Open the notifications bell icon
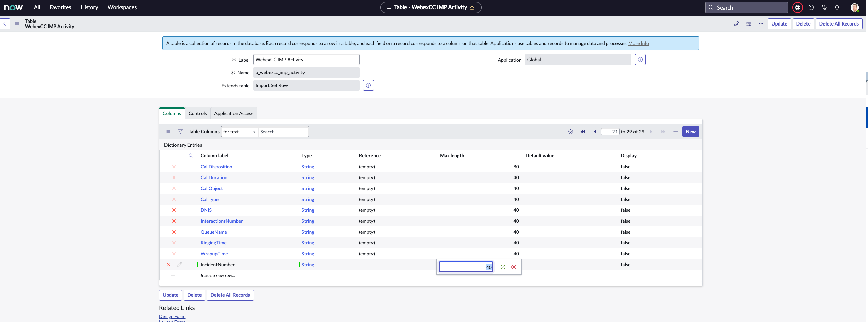Screen dimensions: 868x322 click(837, 7)
